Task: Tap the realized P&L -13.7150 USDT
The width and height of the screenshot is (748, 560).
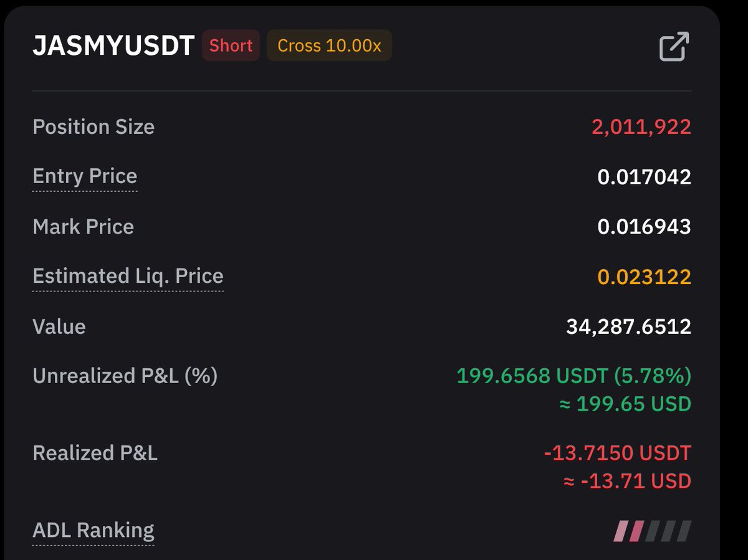Action: pyautogui.click(x=618, y=453)
